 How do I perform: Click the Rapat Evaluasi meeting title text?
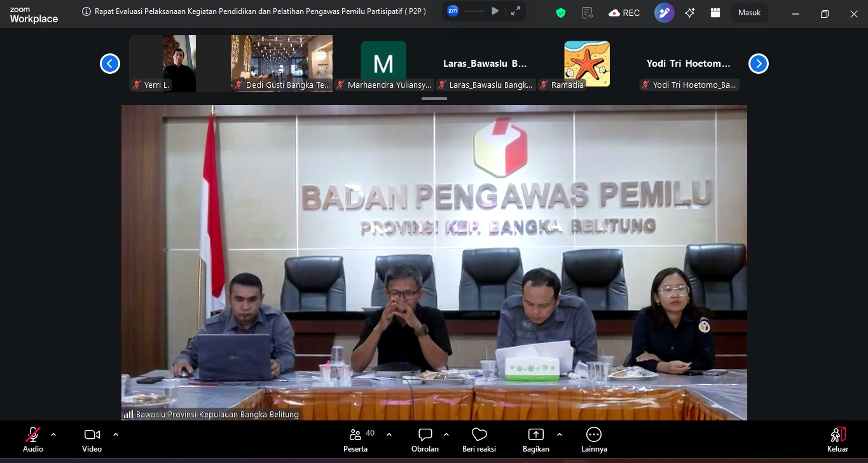[260, 11]
